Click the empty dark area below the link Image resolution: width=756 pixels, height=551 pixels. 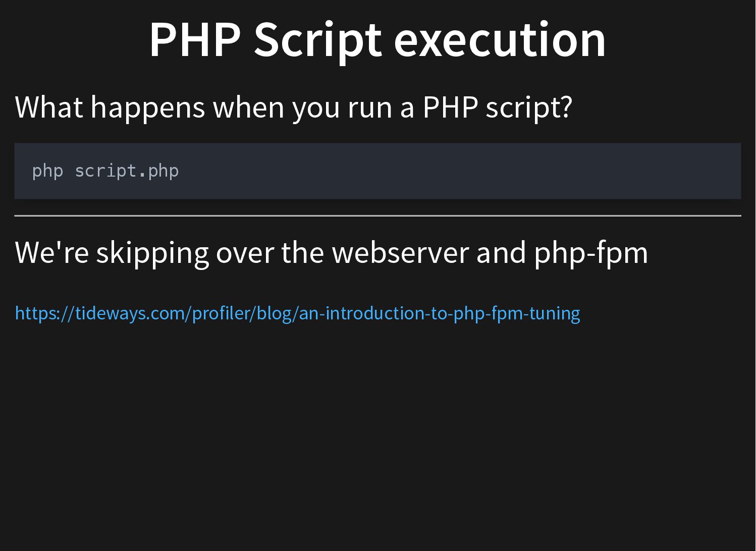(377, 429)
